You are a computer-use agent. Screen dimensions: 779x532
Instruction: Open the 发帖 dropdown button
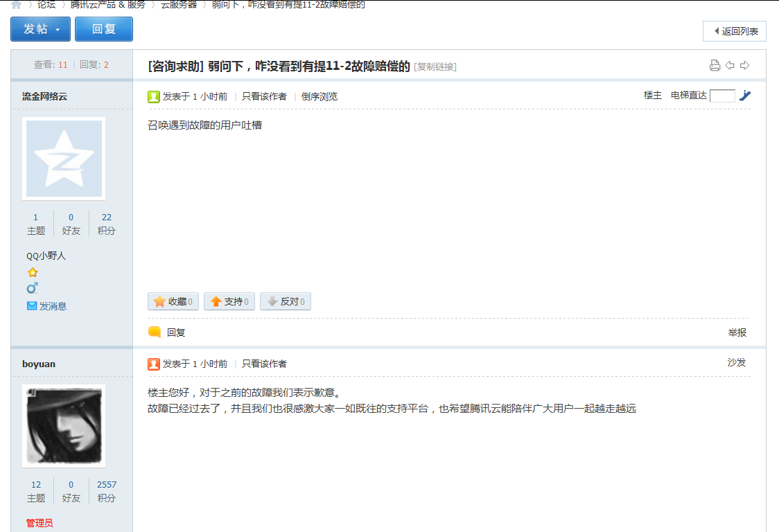click(41, 29)
